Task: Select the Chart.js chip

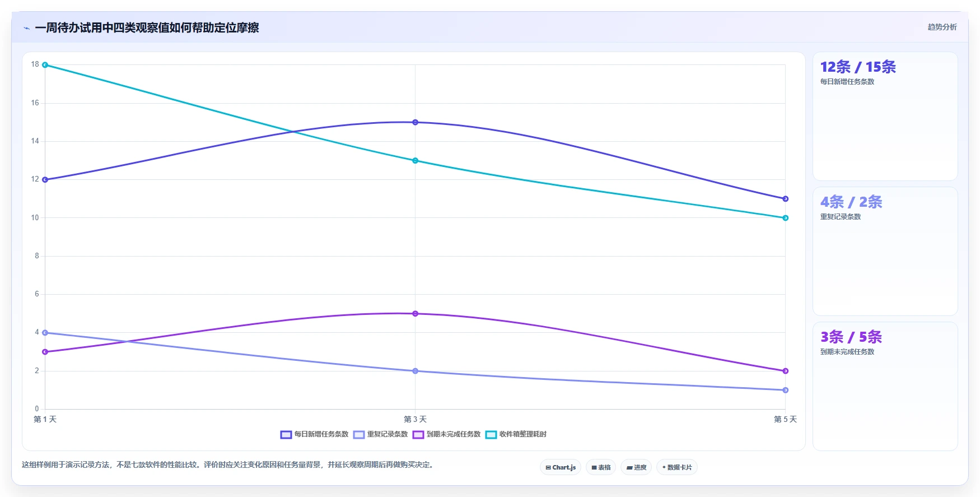Action: click(561, 467)
